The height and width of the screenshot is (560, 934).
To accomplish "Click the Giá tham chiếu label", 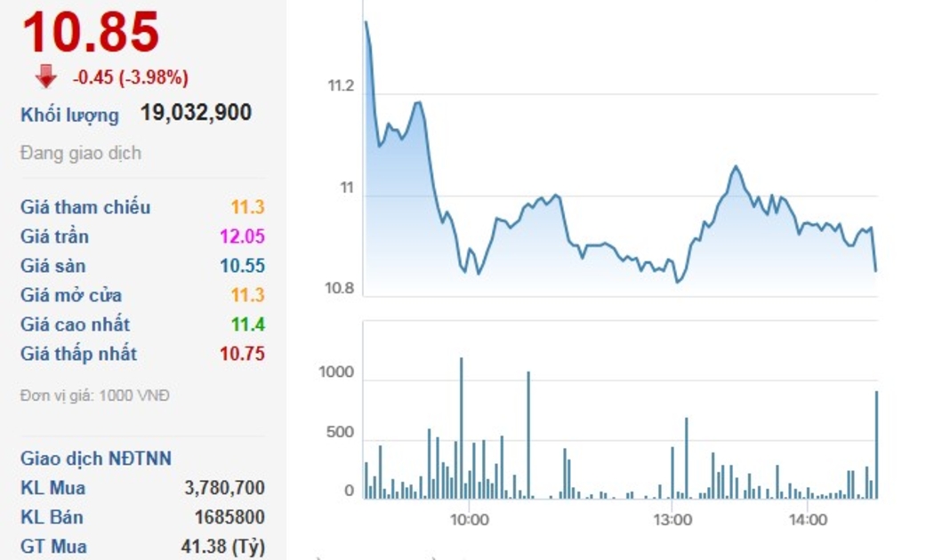I will coord(85,207).
